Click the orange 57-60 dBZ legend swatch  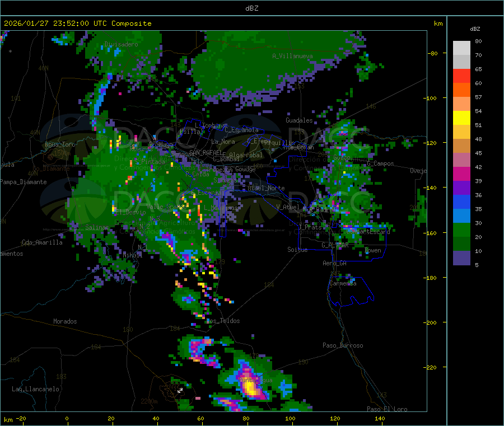pos(461,90)
